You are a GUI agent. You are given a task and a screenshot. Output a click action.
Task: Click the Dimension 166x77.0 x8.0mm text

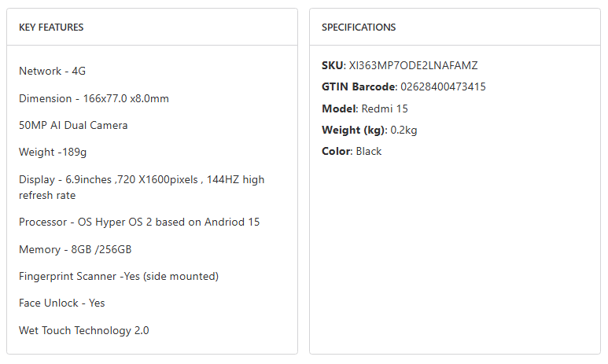pyautogui.click(x=94, y=98)
